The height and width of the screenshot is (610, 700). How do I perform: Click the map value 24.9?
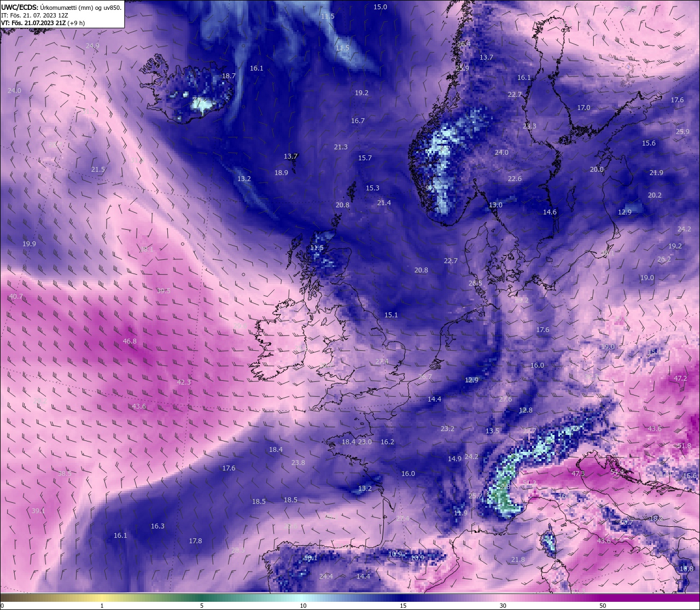92,46
